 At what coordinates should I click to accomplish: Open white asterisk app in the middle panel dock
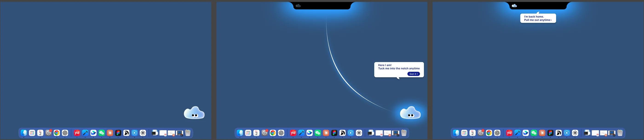point(359,133)
